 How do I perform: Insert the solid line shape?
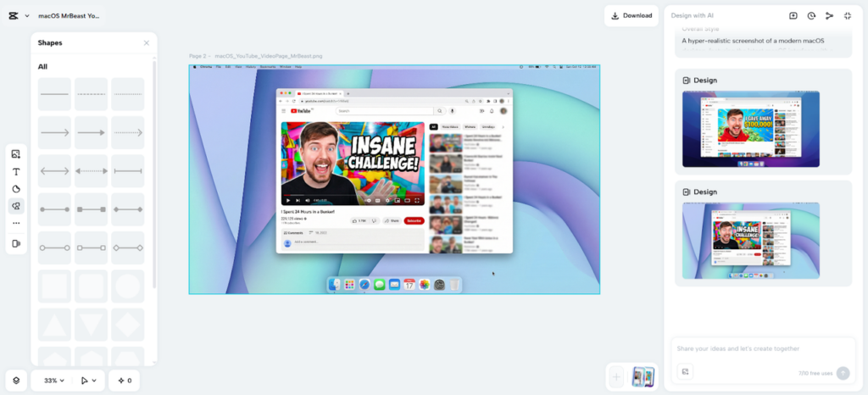(55, 94)
